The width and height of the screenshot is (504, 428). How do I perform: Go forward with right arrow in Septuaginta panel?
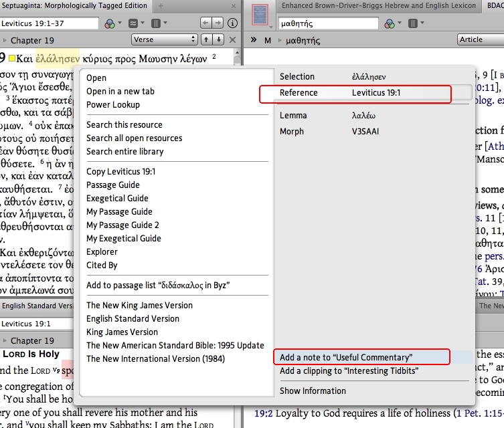coord(218,23)
